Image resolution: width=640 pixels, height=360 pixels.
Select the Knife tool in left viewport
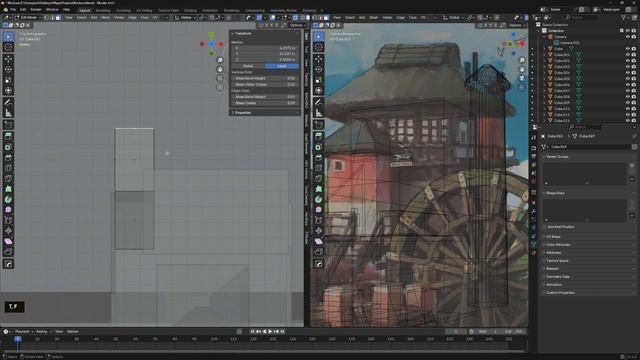pyautogui.click(x=8, y=179)
